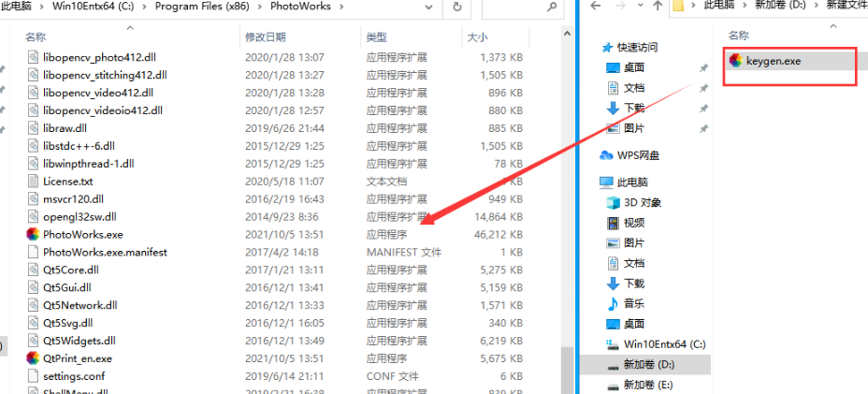Select msvcr120.dll file name

pyautogui.click(x=74, y=199)
